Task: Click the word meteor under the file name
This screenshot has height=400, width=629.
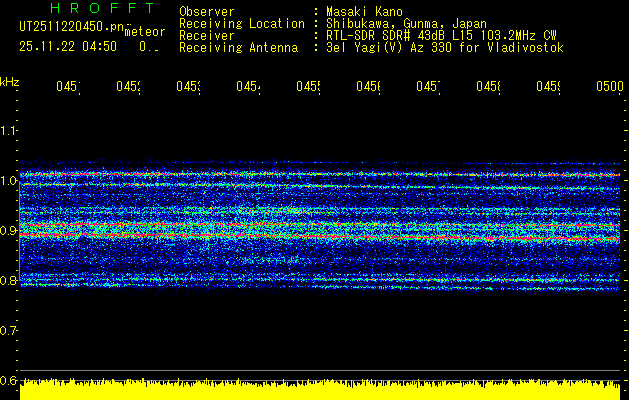Action: (144, 31)
